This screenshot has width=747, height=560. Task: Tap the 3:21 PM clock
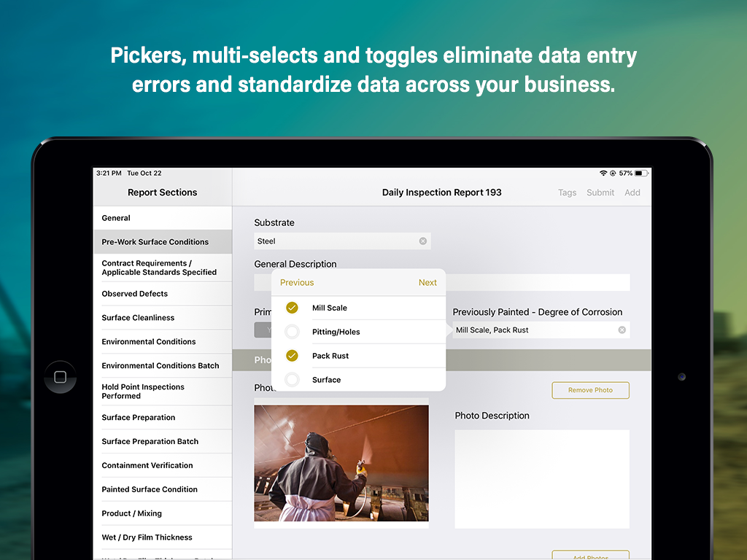click(109, 174)
